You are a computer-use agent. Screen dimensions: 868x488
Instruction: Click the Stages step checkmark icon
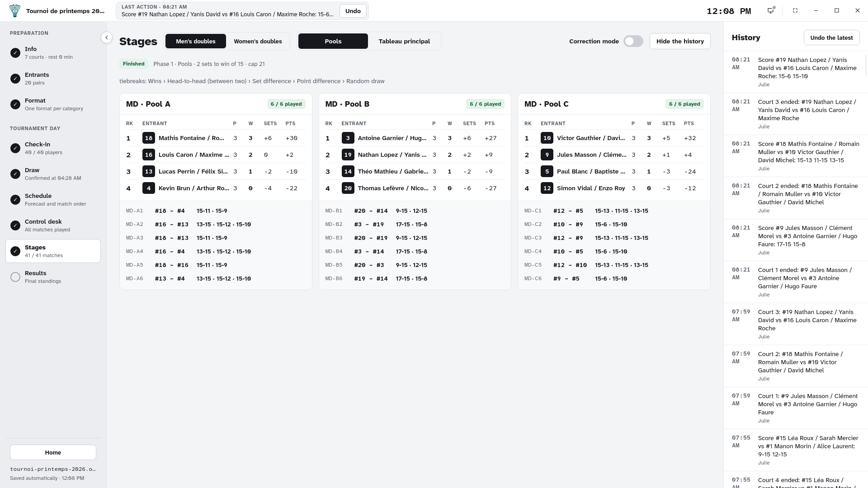coord(15,251)
